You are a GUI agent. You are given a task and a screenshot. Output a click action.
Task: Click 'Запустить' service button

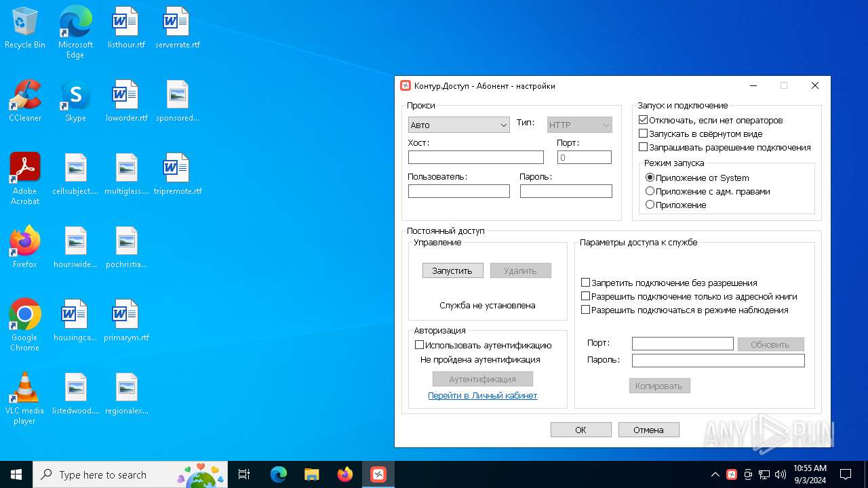click(452, 270)
